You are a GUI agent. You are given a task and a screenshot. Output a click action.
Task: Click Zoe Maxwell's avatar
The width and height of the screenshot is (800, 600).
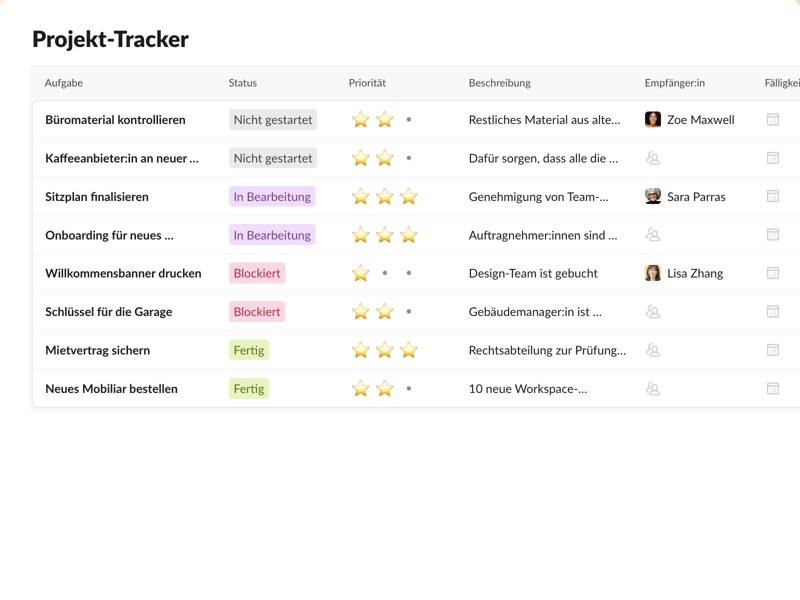point(653,120)
